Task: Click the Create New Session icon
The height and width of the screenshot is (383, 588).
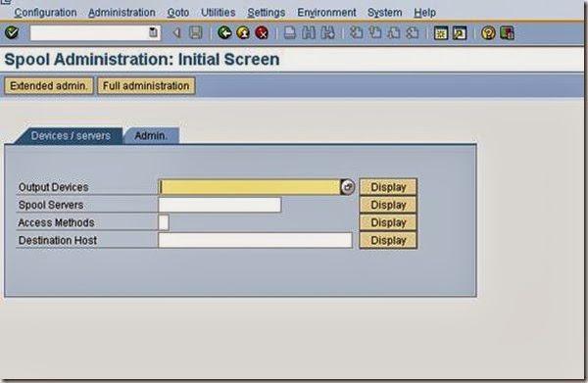Action: pyautogui.click(x=441, y=33)
